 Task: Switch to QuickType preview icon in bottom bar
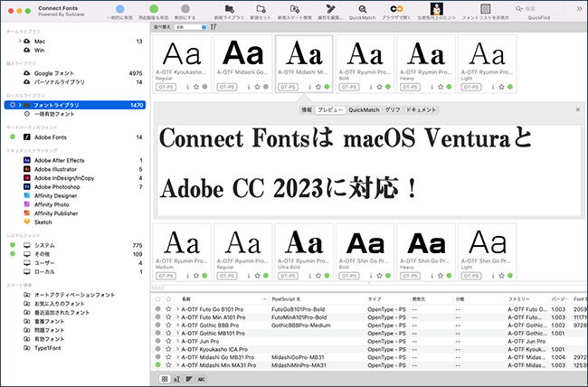coord(177,379)
